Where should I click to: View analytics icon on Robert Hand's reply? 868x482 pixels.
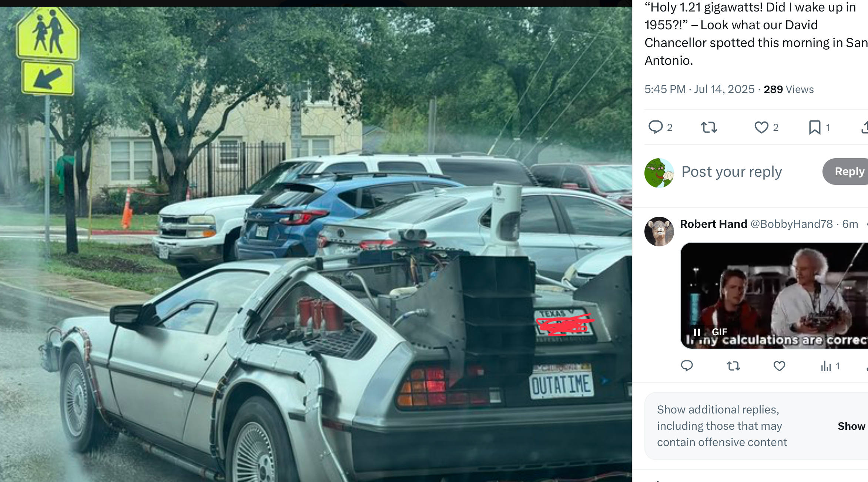point(826,366)
